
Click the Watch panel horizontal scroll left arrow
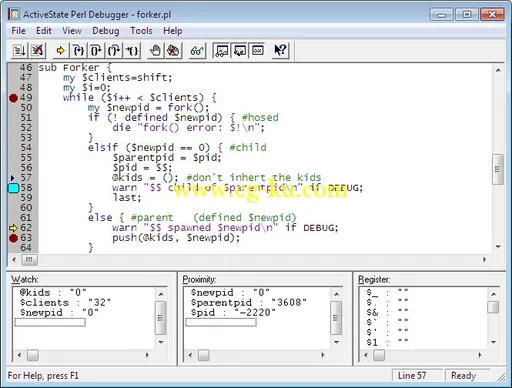click(19, 355)
